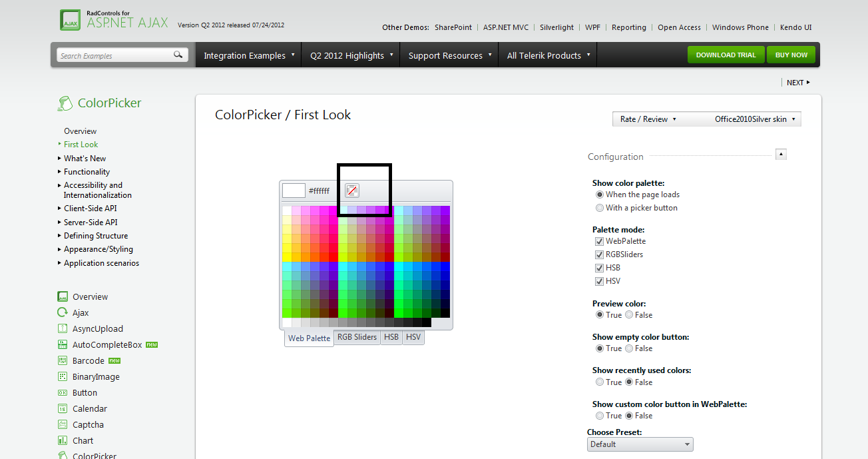Open the Windows Phone demos link
The height and width of the screenshot is (459, 868).
[740, 27]
